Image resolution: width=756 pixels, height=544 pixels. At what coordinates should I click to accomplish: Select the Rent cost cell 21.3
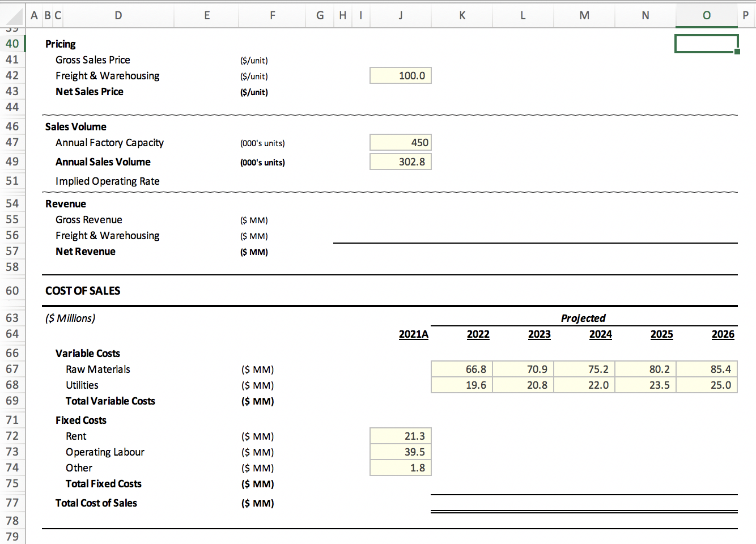(x=400, y=435)
